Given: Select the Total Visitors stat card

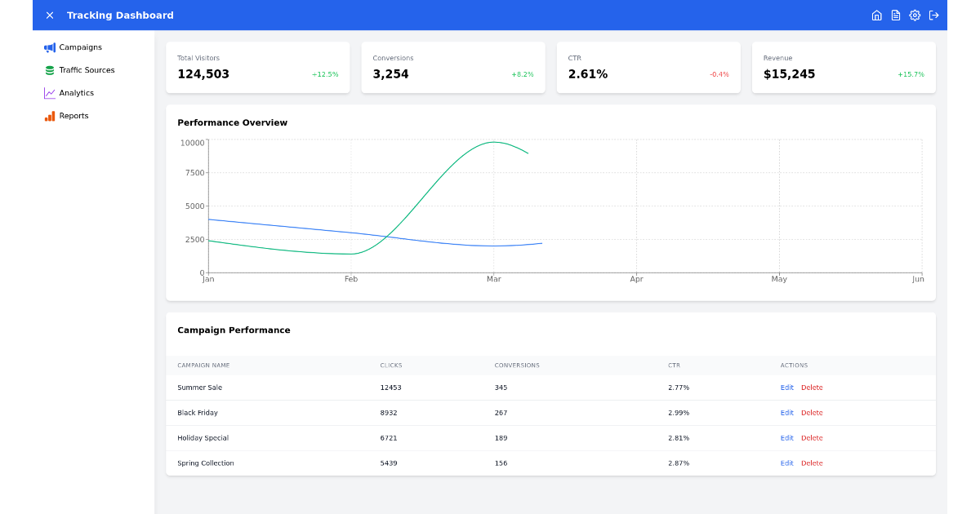Looking at the screenshot, I should [x=257, y=67].
